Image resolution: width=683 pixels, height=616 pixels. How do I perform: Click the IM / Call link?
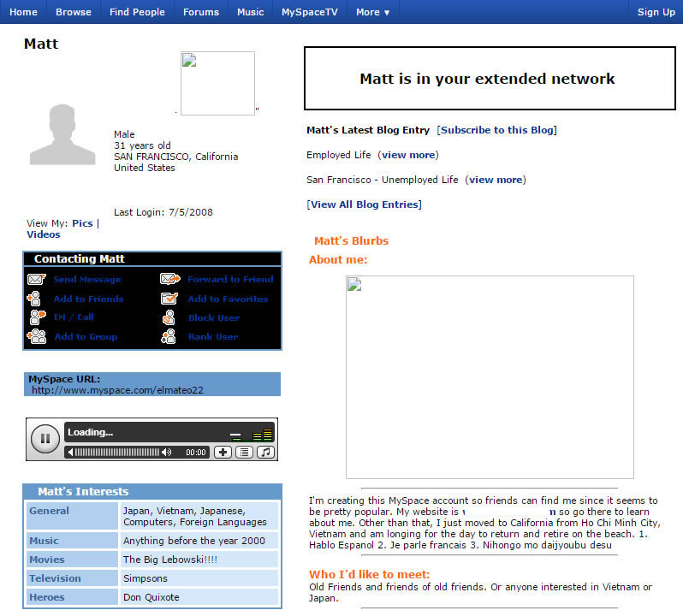click(x=74, y=317)
